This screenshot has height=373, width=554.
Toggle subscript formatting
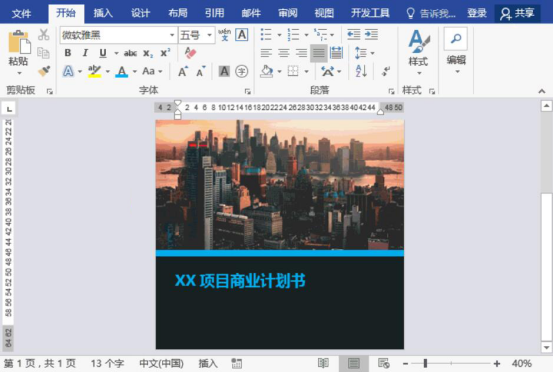point(148,53)
